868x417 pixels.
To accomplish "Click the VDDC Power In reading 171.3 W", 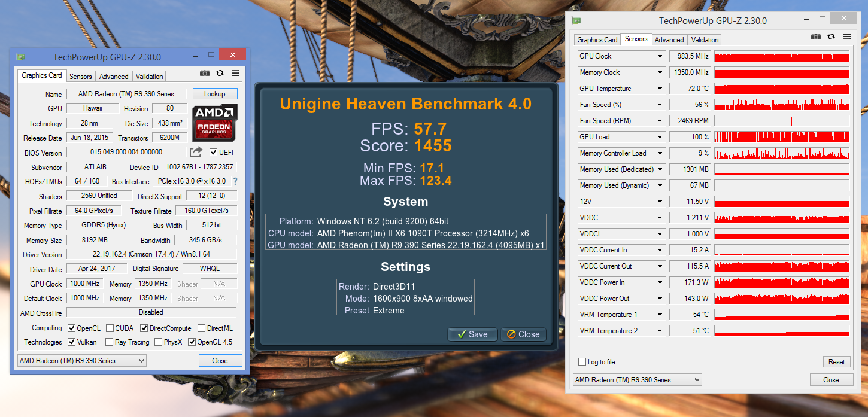I will click(x=690, y=282).
